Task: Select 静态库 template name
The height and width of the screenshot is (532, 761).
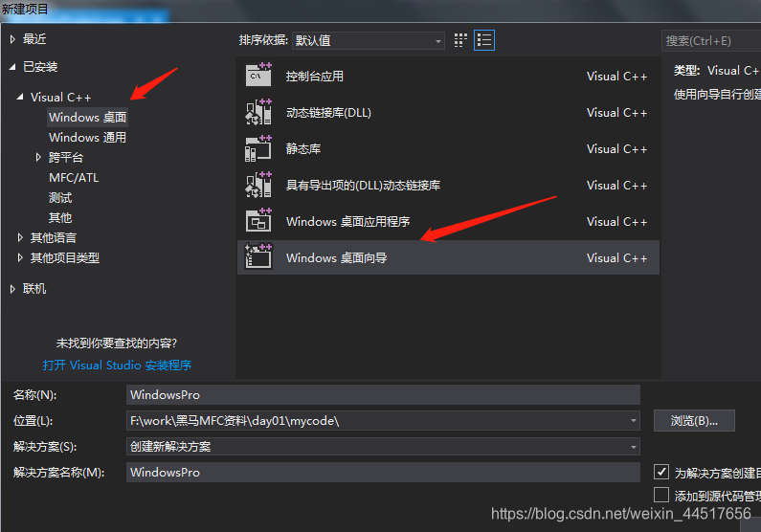Action: pos(303,149)
